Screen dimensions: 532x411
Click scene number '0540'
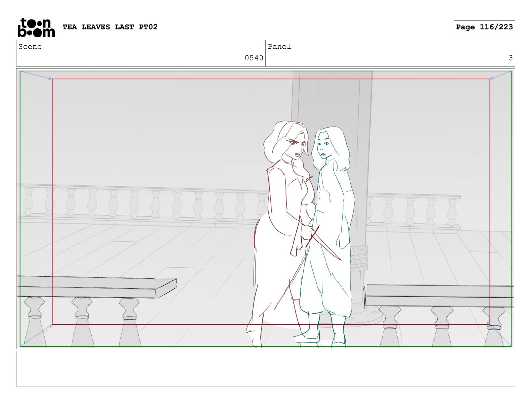click(x=254, y=58)
